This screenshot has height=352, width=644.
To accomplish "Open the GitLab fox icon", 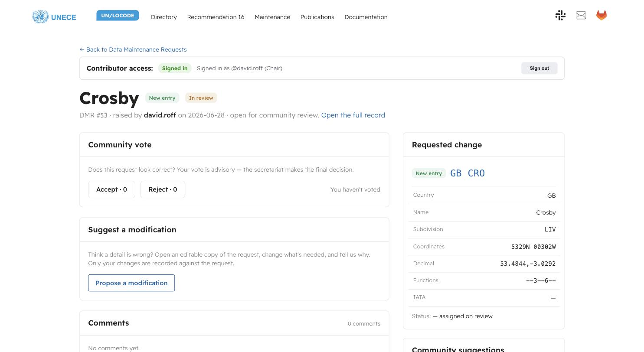I will coord(602,16).
